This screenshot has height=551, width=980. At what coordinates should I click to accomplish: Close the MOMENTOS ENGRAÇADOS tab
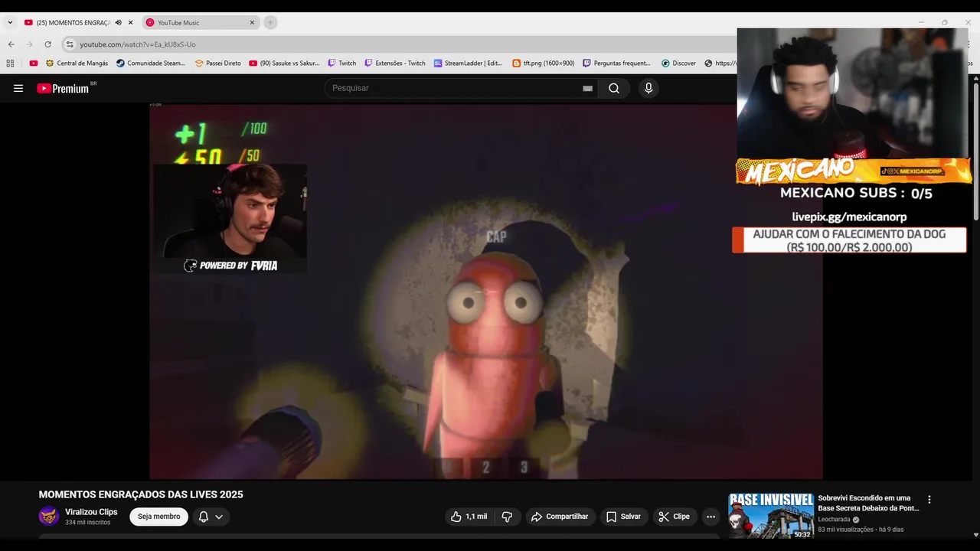(130, 22)
